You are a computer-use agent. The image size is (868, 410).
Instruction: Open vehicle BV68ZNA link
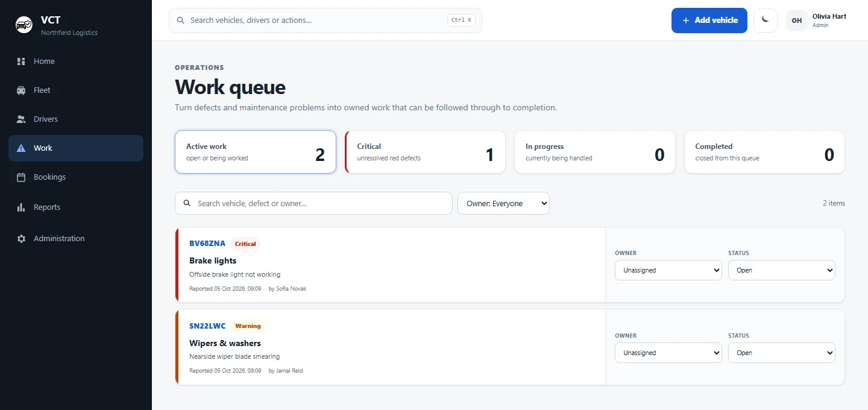207,244
